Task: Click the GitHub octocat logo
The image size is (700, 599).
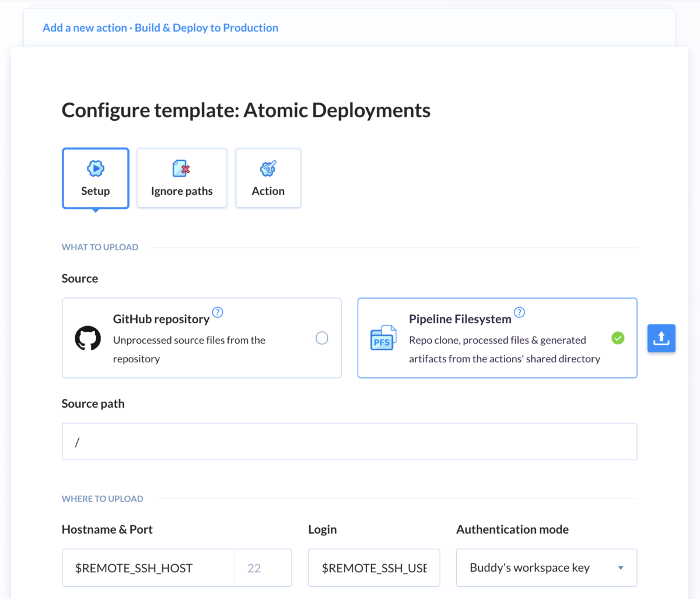Action: coord(88,338)
